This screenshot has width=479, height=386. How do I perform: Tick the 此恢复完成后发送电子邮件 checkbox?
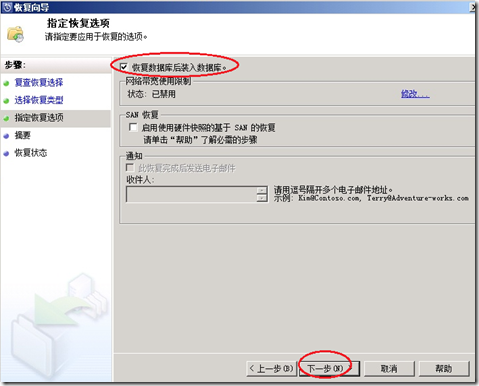130,168
